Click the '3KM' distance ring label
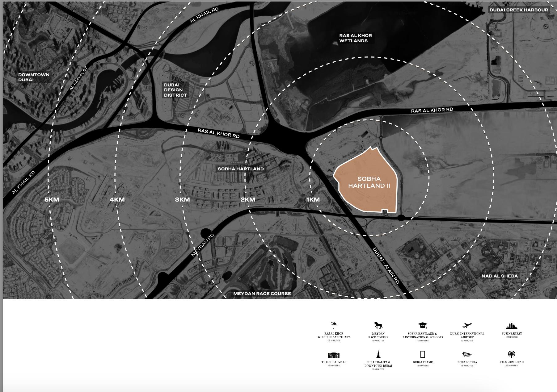 click(x=182, y=199)
